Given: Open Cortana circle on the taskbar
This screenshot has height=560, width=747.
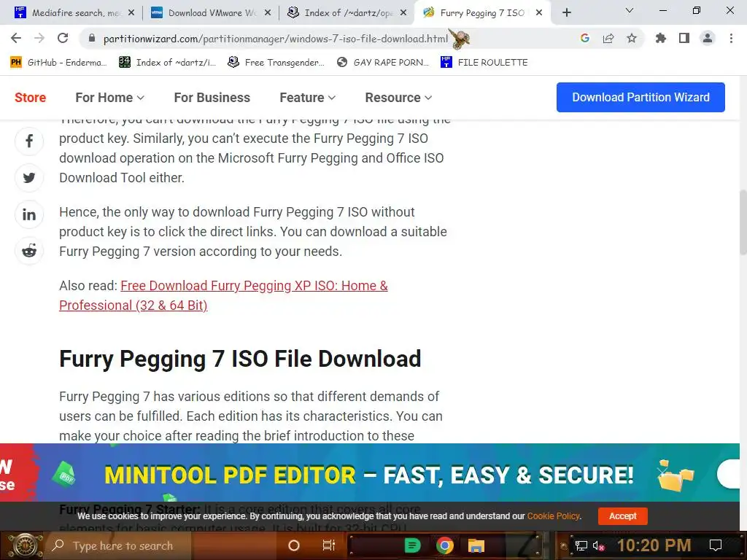Looking at the screenshot, I should pos(294,545).
